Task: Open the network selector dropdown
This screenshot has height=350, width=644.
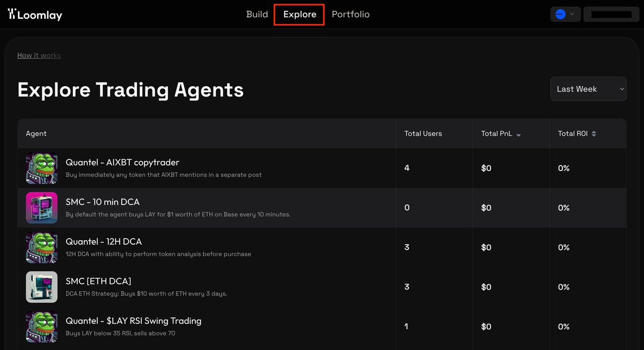Action: click(x=566, y=14)
